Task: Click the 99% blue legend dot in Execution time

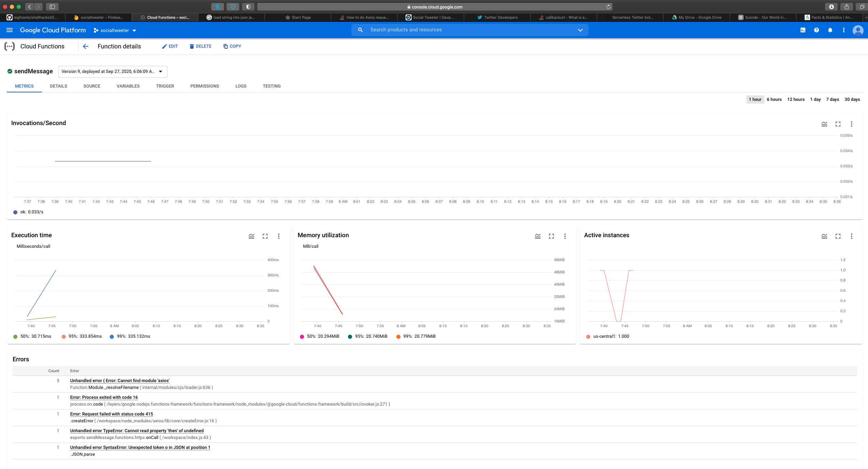Action: tap(112, 337)
